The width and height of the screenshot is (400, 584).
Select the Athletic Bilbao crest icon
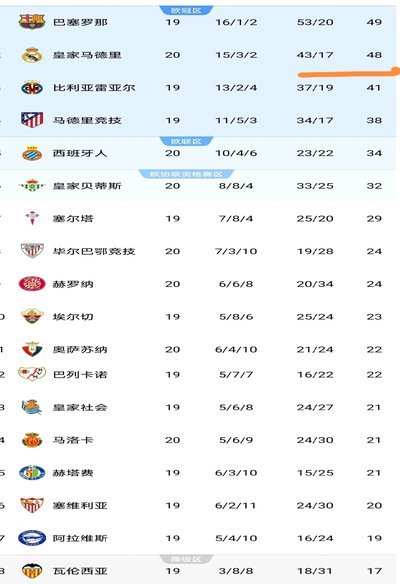[x=32, y=251]
